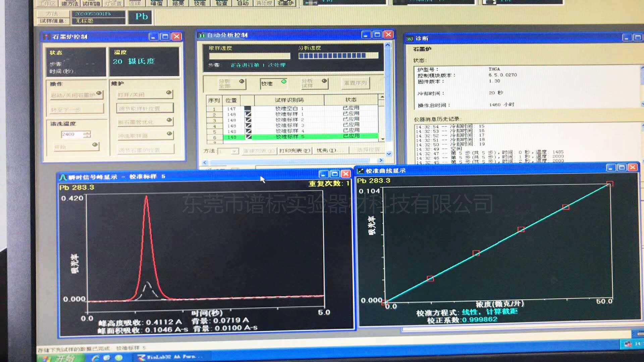Click the 峰值 (Peak) toolbar icon
The width and height of the screenshot is (644, 362).
[x=157, y=3]
